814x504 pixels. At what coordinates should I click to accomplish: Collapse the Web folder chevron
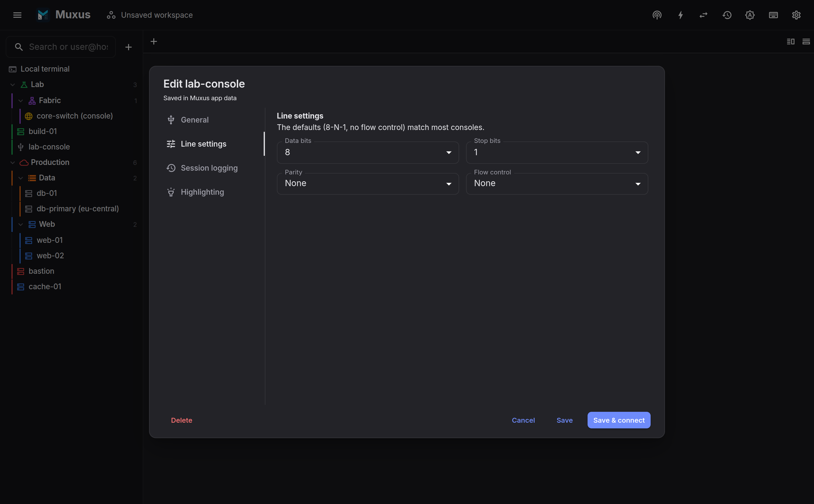[21, 224]
